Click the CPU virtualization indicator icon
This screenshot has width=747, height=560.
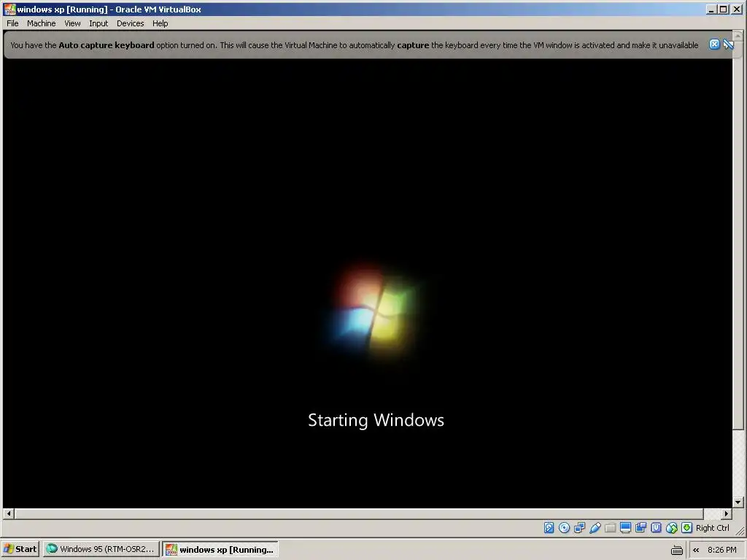point(656,528)
